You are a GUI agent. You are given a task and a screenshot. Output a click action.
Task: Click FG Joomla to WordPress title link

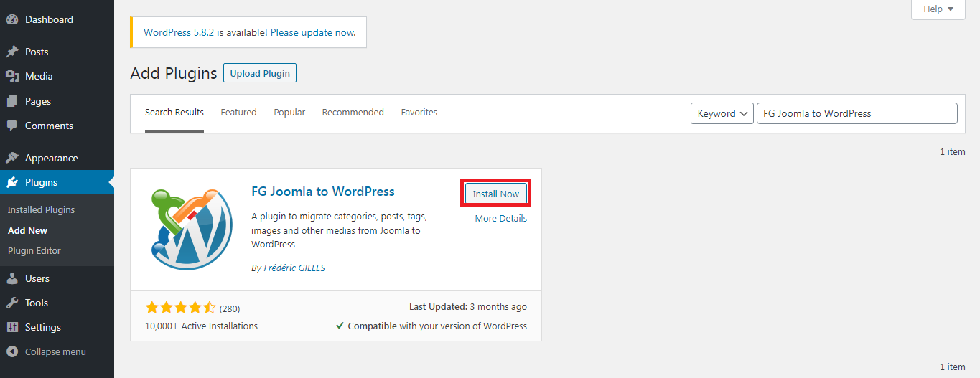[x=323, y=192]
